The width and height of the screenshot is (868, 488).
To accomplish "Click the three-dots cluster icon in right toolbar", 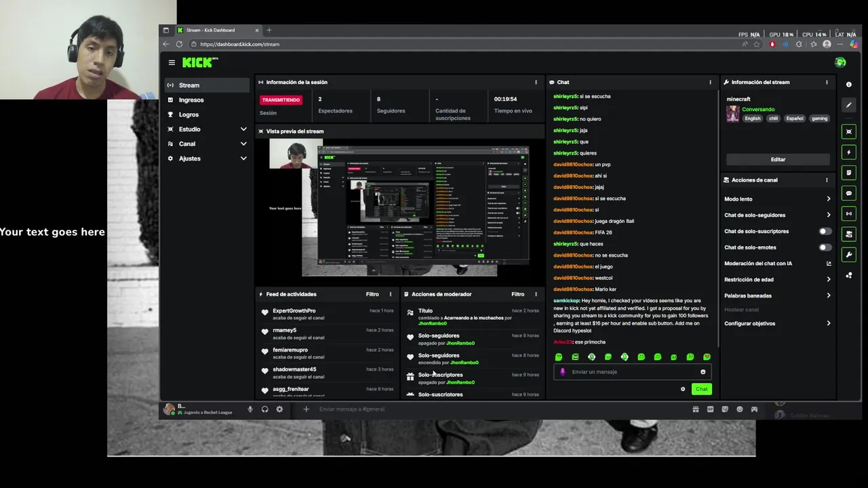I will tap(849, 275).
